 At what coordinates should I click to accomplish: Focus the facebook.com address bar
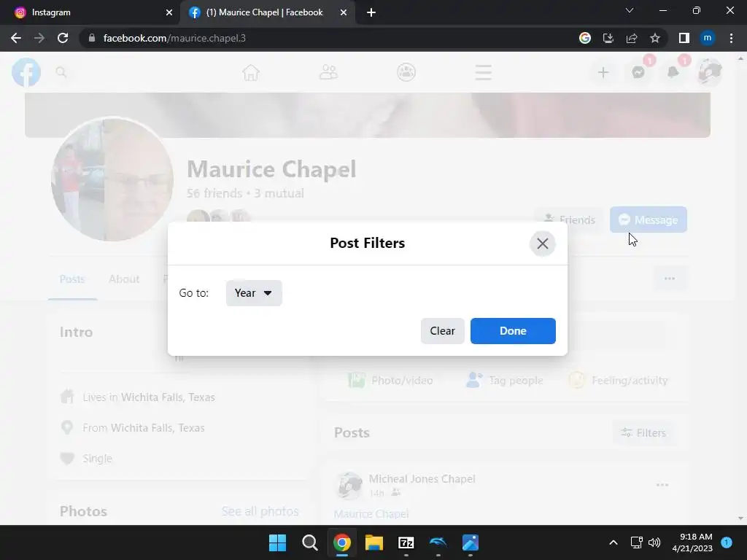[329, 38]
